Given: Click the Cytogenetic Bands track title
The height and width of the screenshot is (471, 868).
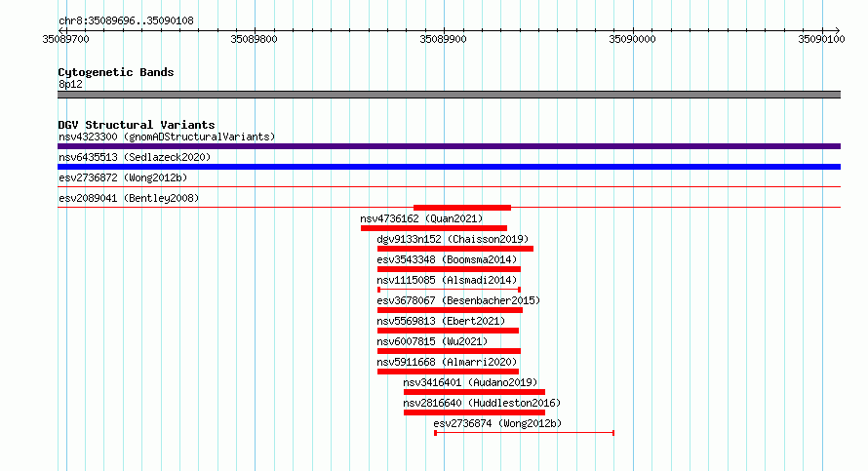Looking at the screenshot, I should pyautogui.click(x=116, y=72).
